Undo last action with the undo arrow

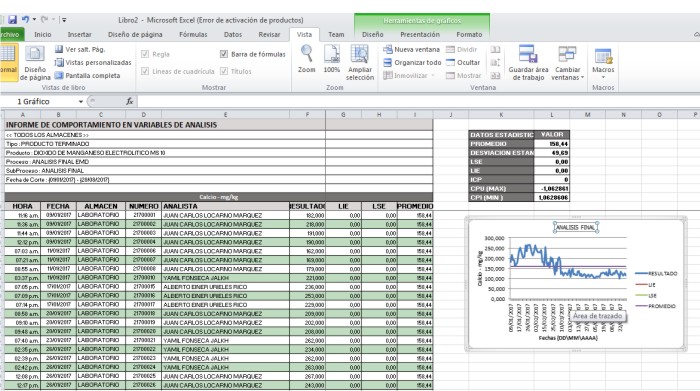click(x=25, y=20)
